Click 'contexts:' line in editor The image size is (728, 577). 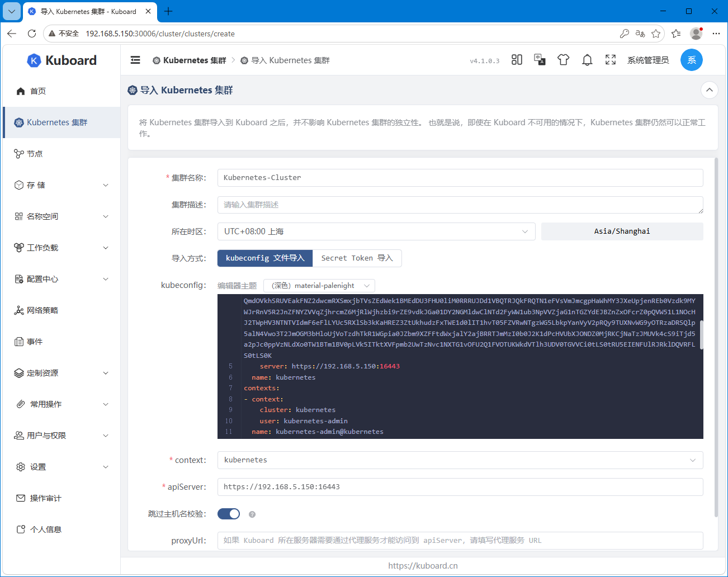261,388
